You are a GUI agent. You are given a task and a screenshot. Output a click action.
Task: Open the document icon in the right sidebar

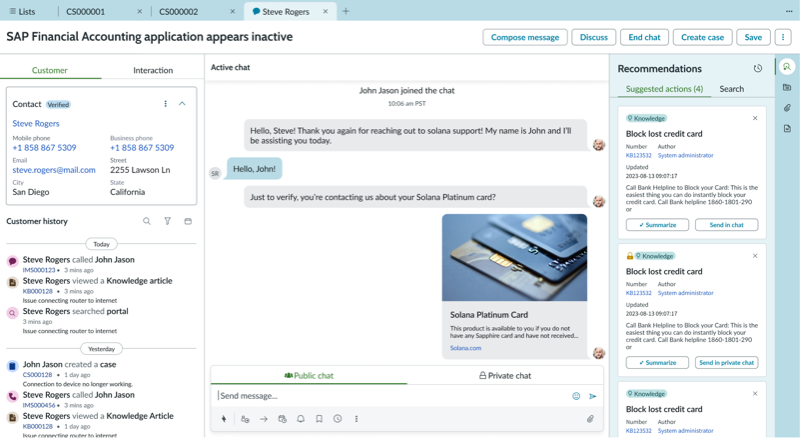(x=787, y=128)
